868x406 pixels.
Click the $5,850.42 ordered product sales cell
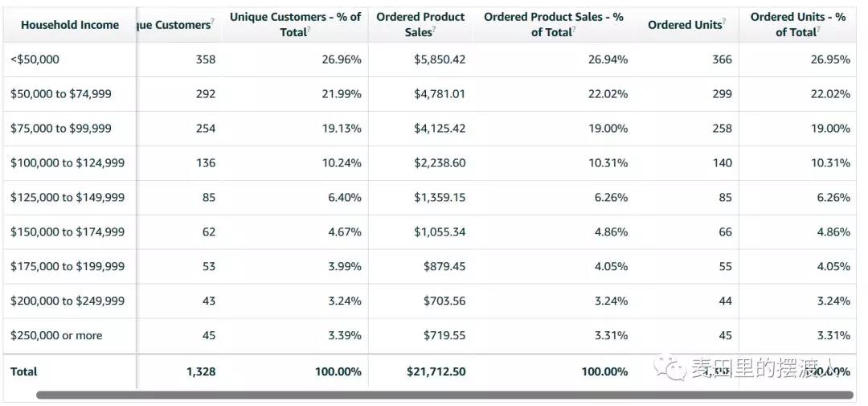tap(440, 59)
